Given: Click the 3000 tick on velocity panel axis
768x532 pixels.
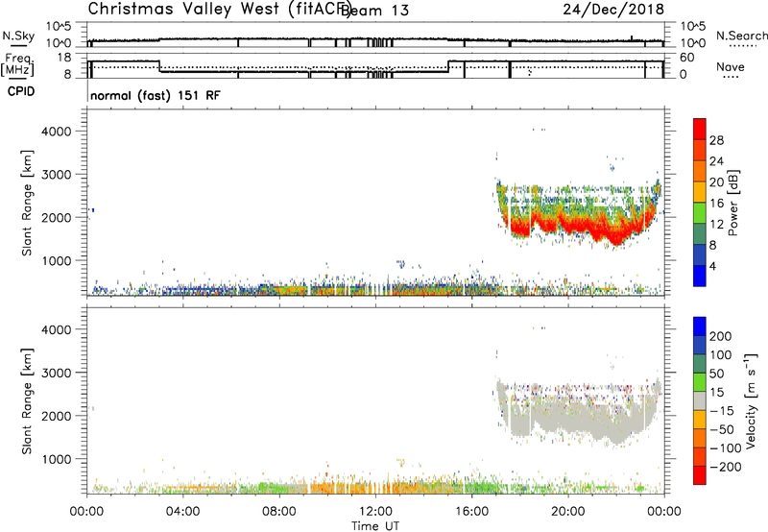Looking at the screenshot, I should [56, 373].
